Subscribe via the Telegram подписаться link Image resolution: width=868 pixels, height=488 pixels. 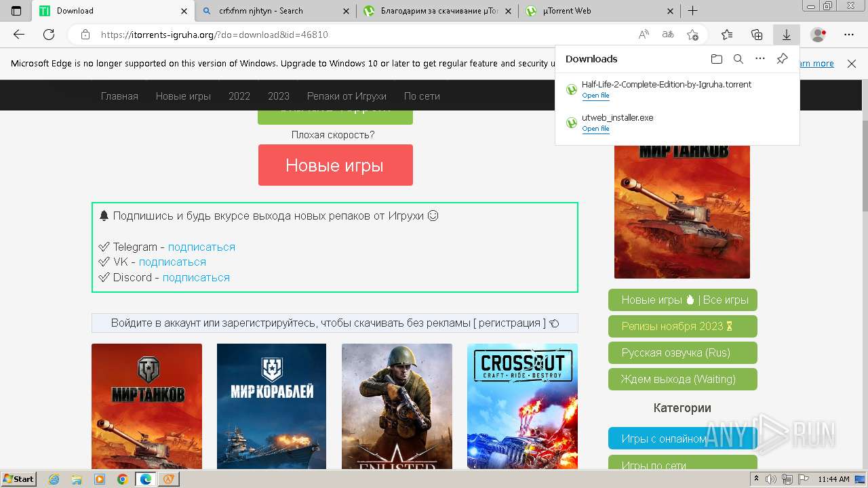tap(201, 247)
